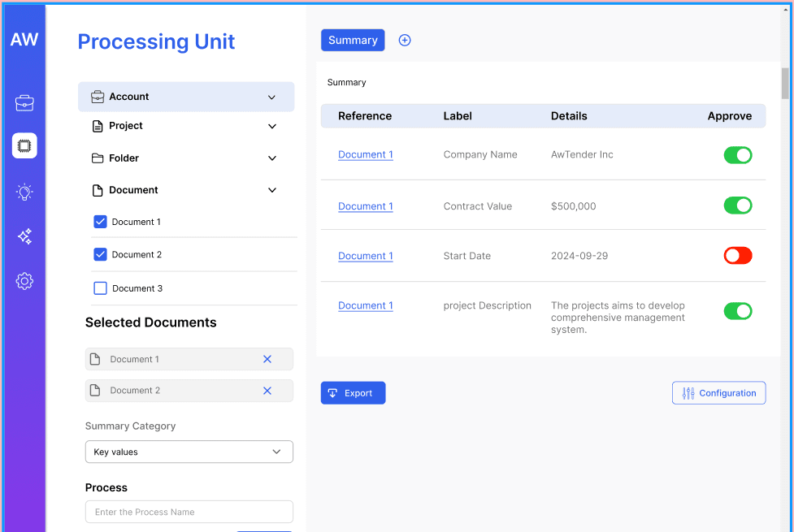794x532 pixels.
Task: Remove Document 1 from Selected Documents
Action: 267,359
